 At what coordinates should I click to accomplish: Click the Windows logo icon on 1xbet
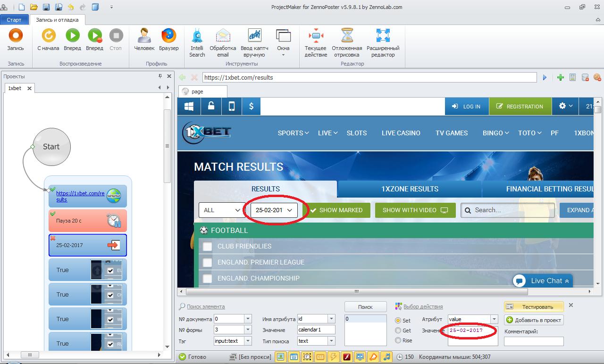pyautogui.click(x=189, y=106)
